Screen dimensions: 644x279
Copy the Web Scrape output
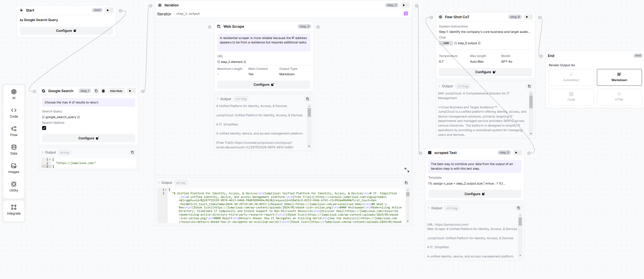[308, 99]
